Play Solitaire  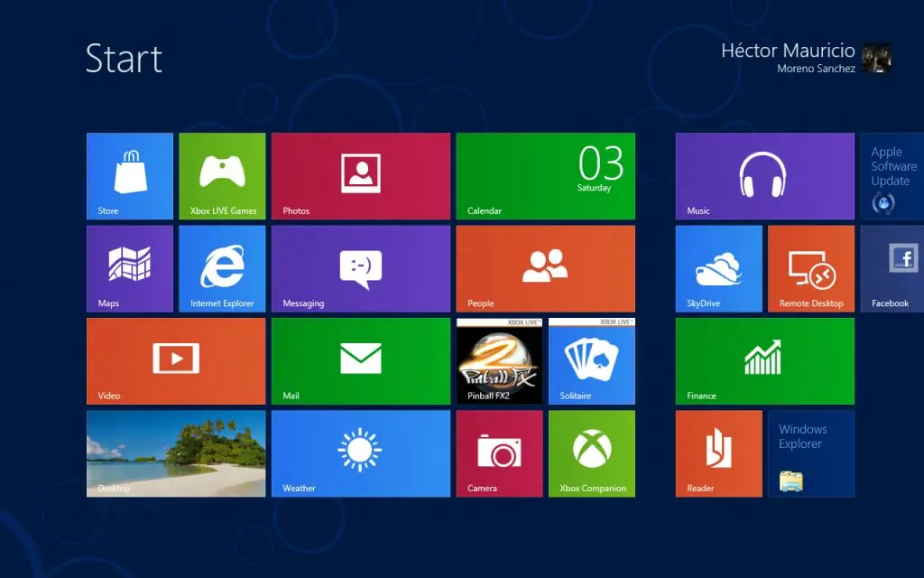(x=591, y=360)
